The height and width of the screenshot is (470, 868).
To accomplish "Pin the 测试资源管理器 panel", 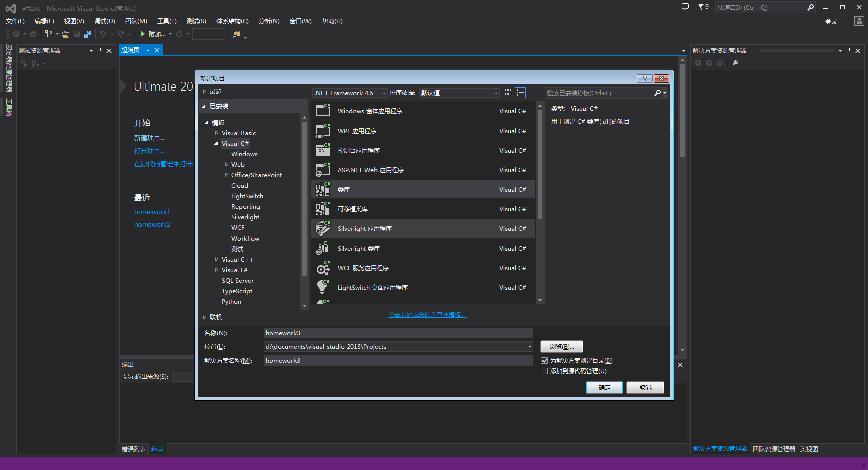I will tap(100, 50).
